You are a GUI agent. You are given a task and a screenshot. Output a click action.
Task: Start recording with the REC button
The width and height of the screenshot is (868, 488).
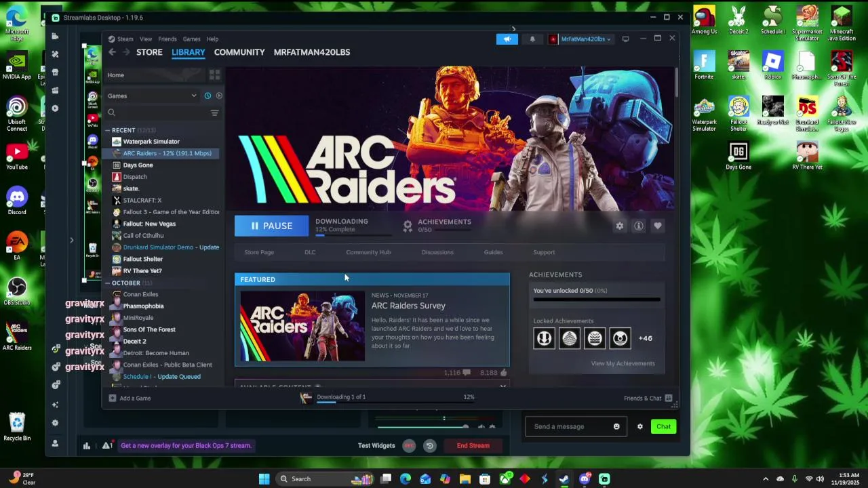coord(409,445)
